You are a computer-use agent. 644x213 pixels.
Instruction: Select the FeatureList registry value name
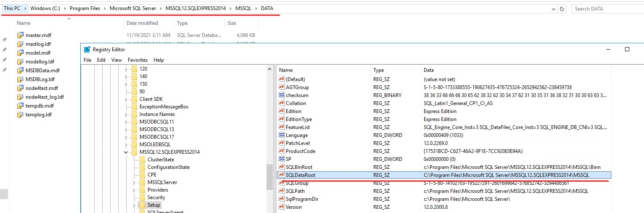tap(298, 127)
